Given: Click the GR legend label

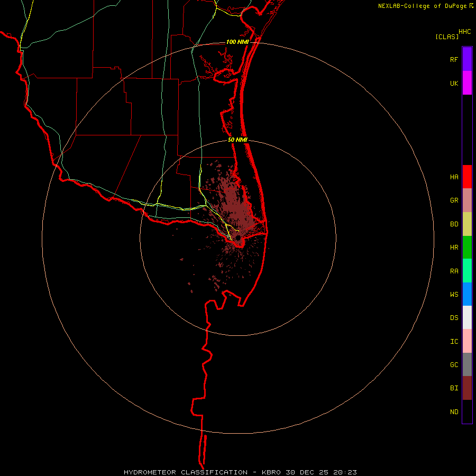Looking at the screenshot, I should 454,200.
